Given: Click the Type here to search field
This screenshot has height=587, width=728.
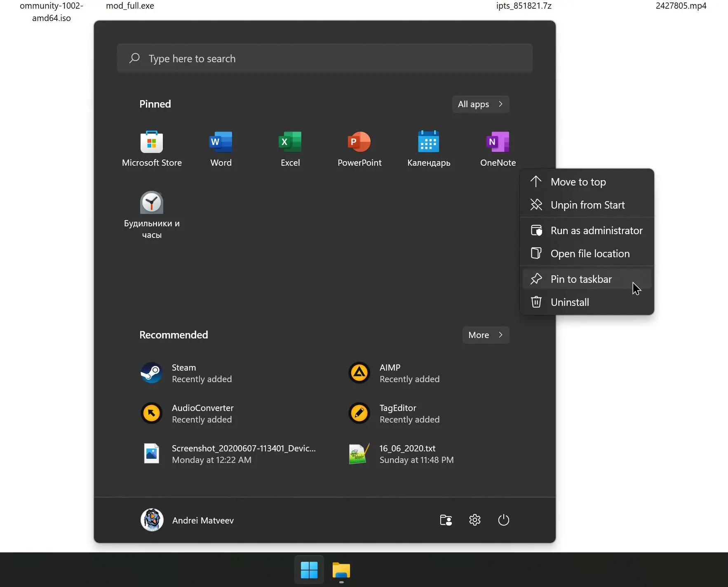Looking at the screenshot, I should (325, 58).
